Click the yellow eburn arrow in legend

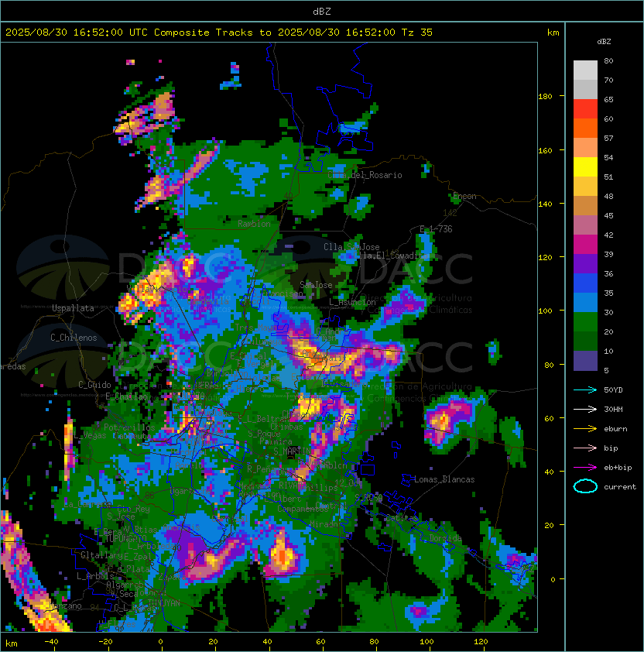tap(585, 429)
